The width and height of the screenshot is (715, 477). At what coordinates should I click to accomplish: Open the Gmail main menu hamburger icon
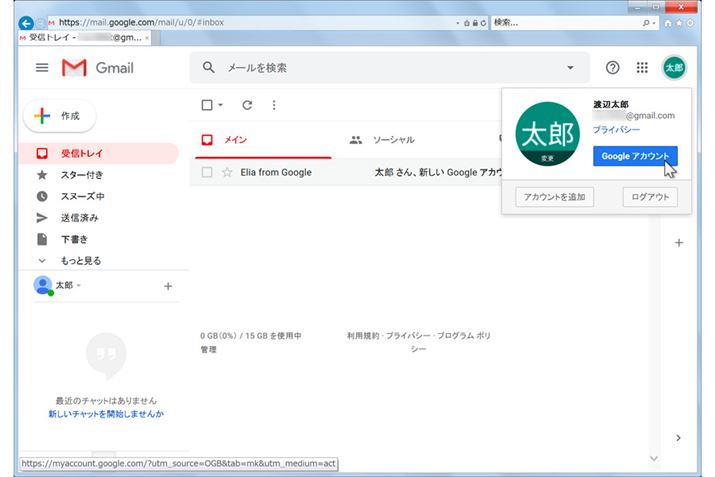coord(42,68)
